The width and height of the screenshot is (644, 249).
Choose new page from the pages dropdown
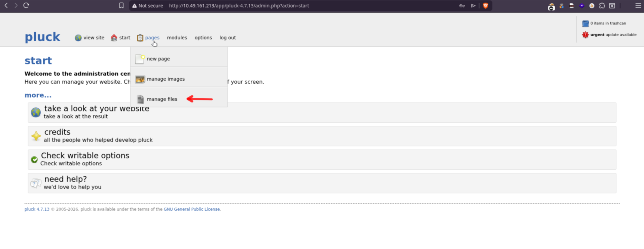point(179,59)
